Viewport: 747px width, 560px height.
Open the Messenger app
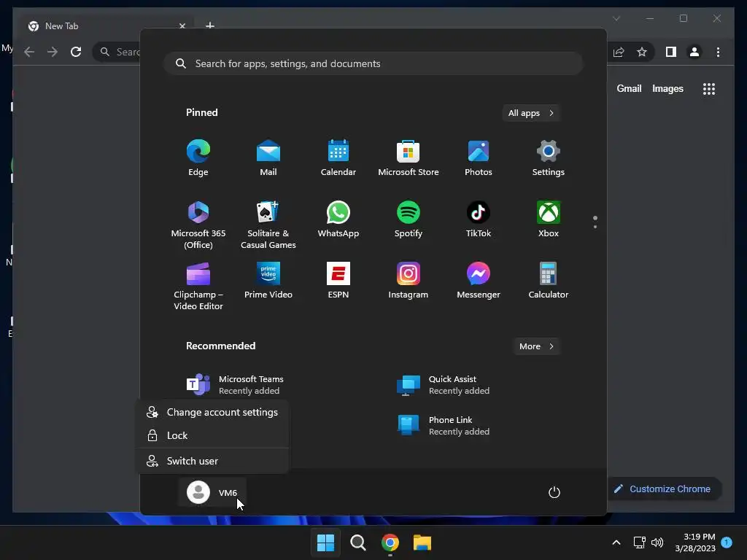pyautogui.click(x=479, y=281)
